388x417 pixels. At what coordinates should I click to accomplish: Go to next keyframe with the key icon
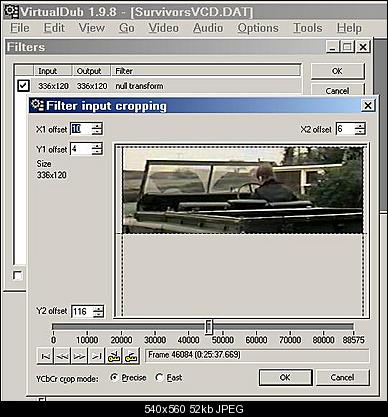point(131,356)
